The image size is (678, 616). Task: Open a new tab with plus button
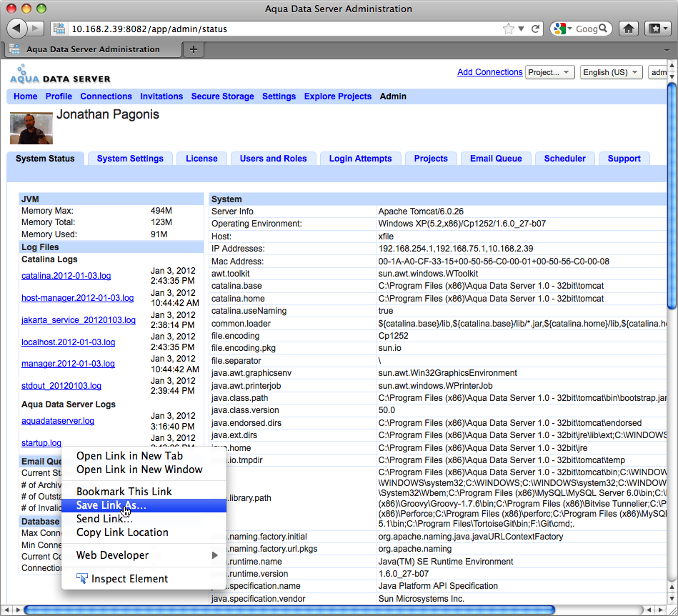194,49
